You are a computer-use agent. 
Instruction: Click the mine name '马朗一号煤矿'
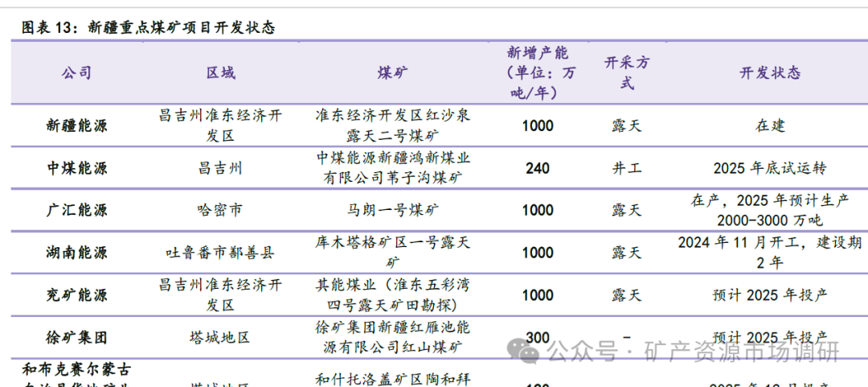392,210
